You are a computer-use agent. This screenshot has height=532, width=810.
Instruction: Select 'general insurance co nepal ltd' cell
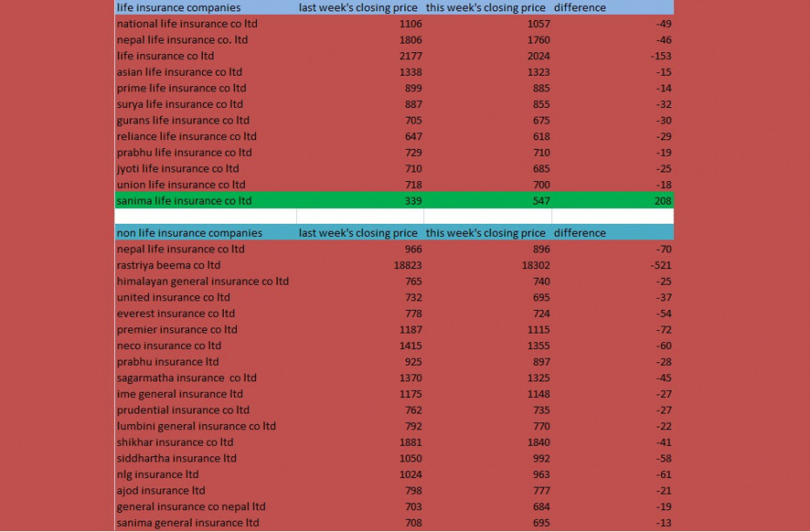tap(205, 505)
